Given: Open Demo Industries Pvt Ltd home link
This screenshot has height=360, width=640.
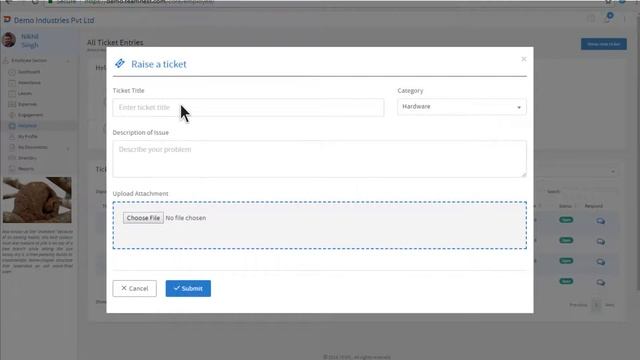Looking at the screenshot, I should [x=54, y=20].
